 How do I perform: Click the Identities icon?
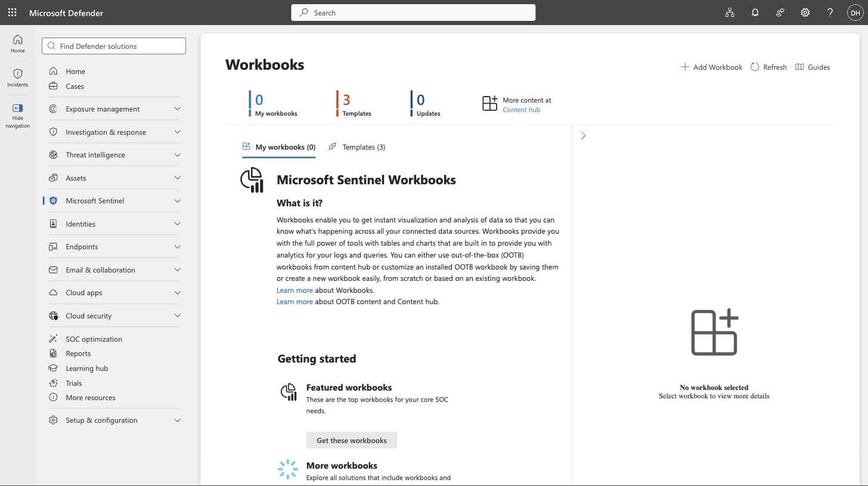pyautogui.click(x=53, y=224)
